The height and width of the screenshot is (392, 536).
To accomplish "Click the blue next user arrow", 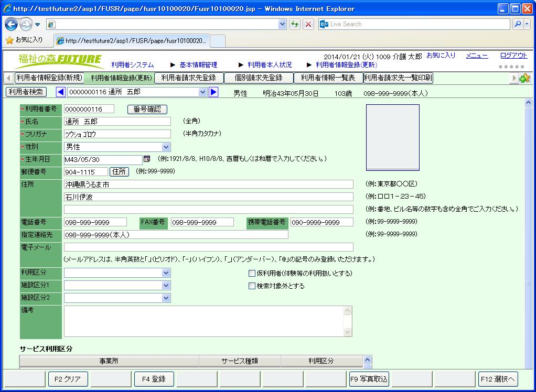I will [213, 92].
